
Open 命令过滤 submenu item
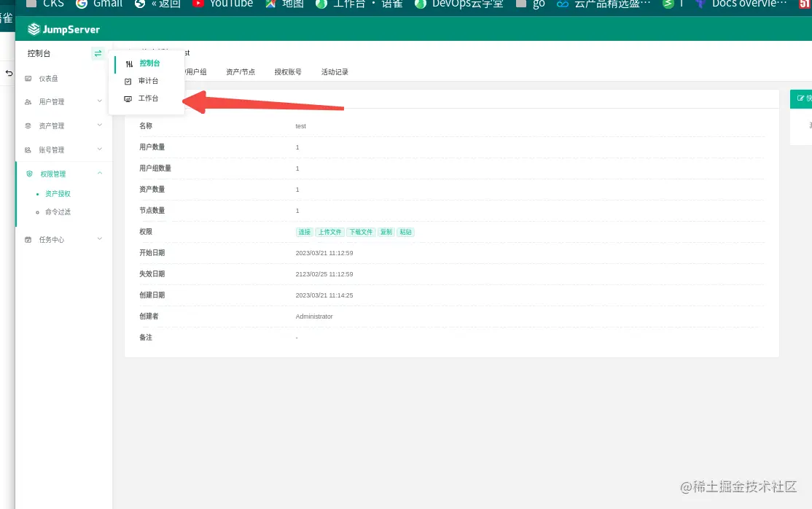58,212
